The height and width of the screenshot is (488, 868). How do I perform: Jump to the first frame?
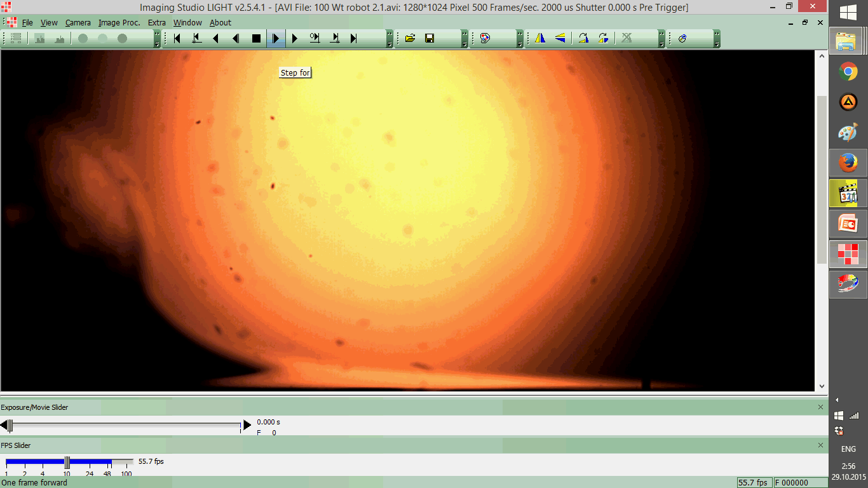[177, 39]
